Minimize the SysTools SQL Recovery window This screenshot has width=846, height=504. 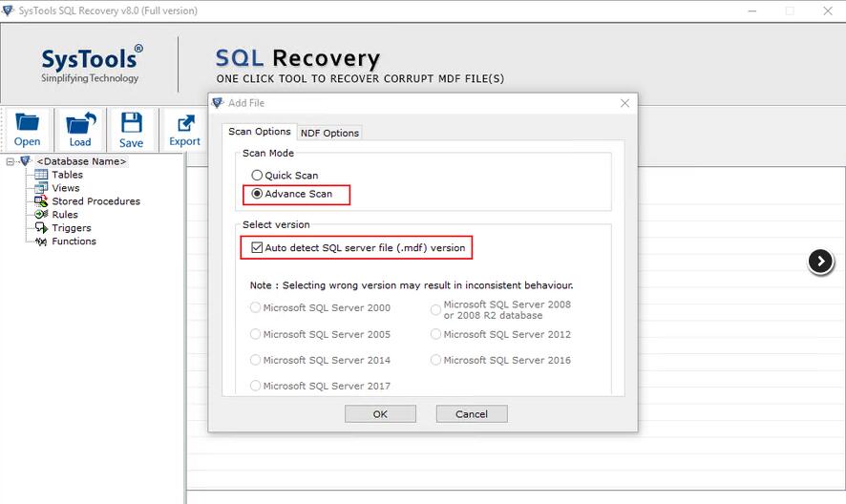click(x=752, y=10)
